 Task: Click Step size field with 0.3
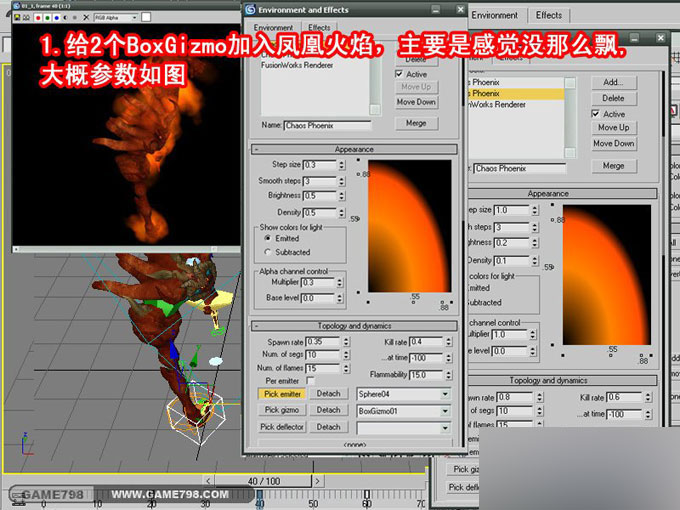coord(320,165)
